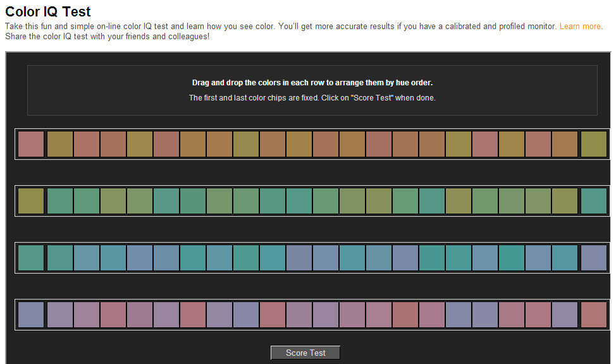Click the drag and drop instruction banner
This screenshot has width=616, height=364.
click(x=312, y=90)
